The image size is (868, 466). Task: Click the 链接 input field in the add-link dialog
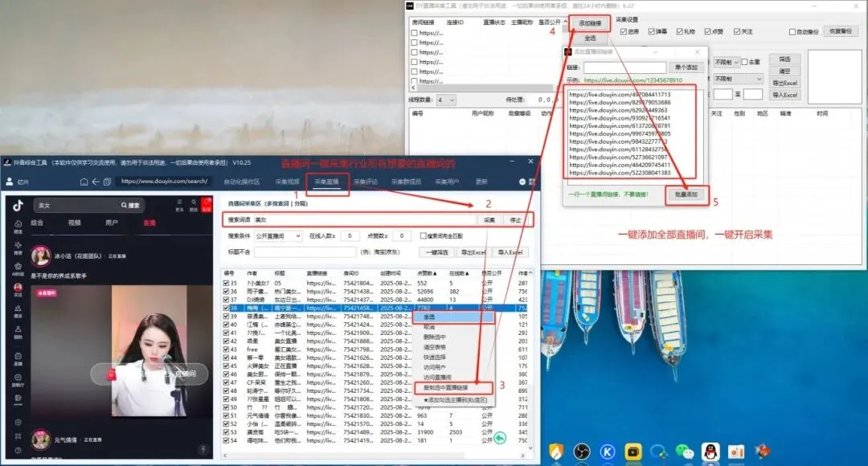(627, 67)
